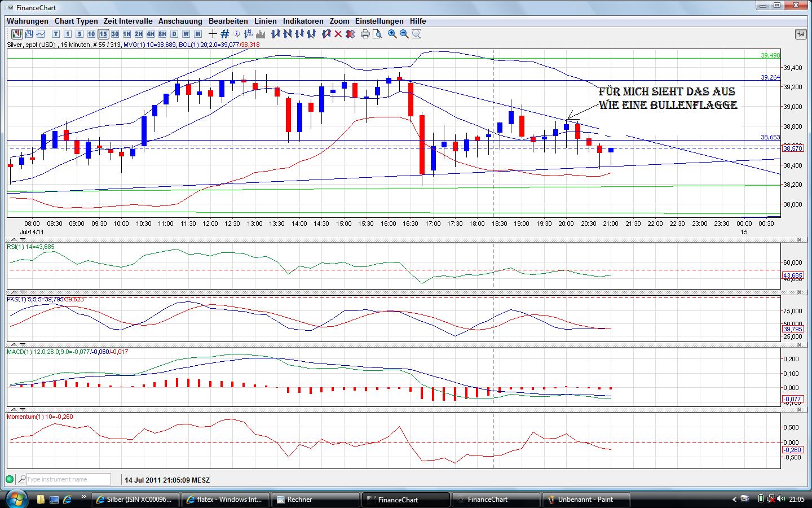Select the 15 minute interval button
812x508 pixels.
(103, 34)
